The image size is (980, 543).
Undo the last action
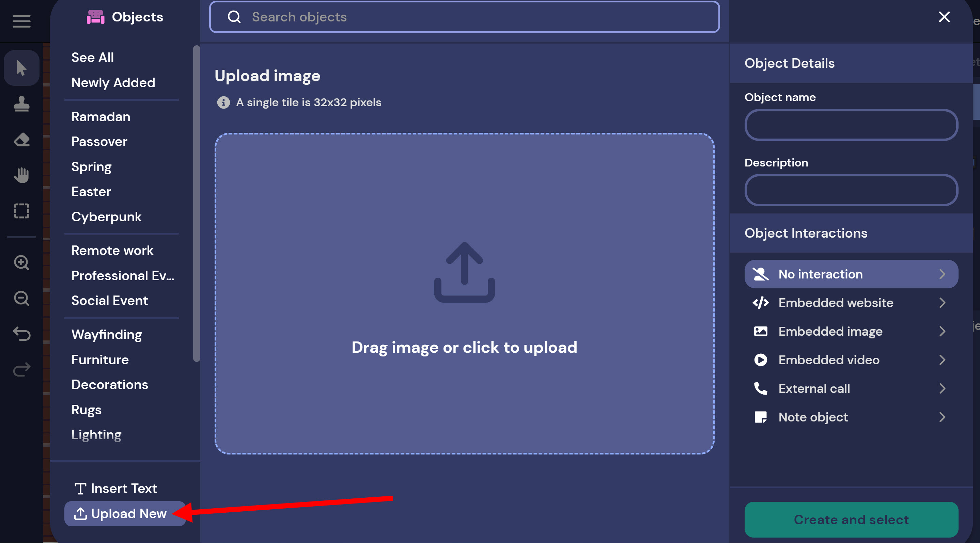point(21,334)
